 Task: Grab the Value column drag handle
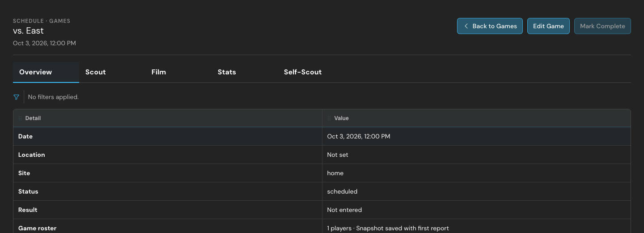click(x=330, y=118)
